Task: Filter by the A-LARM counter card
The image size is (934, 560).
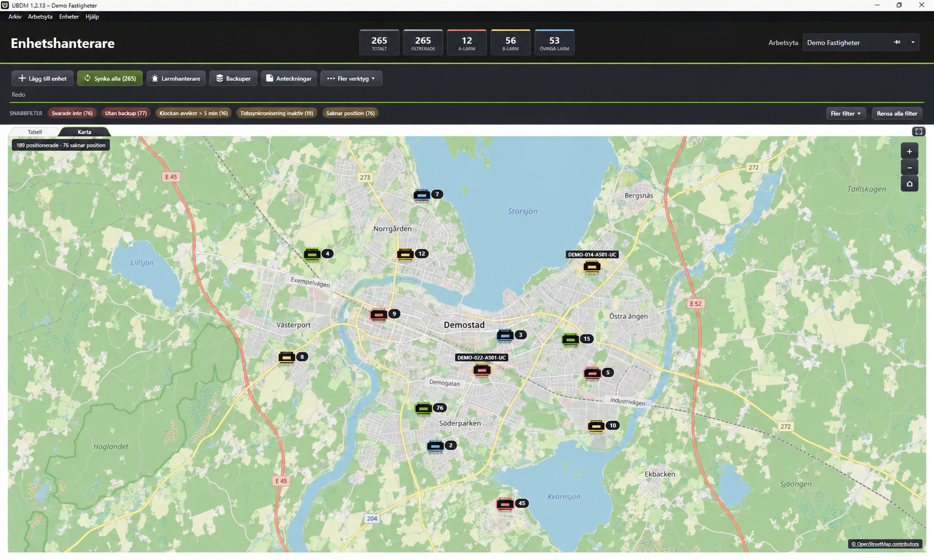Action: [x=467, y=42]
